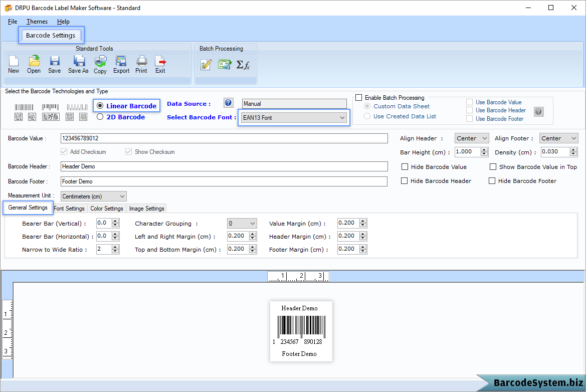Viewport: 586px width, 392px height.
Task: Open the batch processing edit pencil icon
Action: pyautogui.click(x=206, y=65)
